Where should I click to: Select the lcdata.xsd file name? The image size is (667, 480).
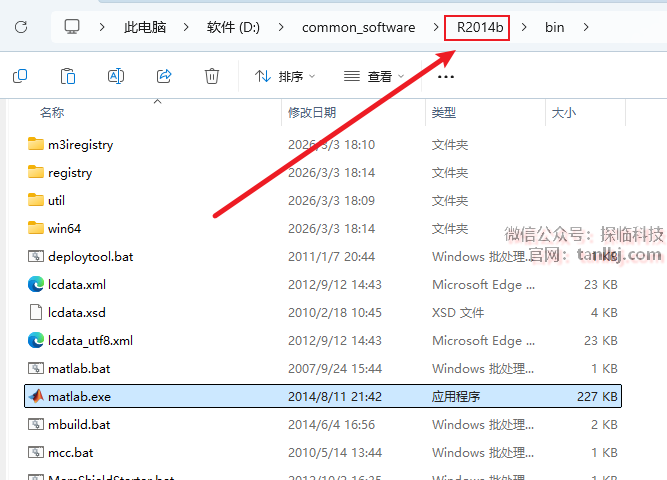coord(77,313)
